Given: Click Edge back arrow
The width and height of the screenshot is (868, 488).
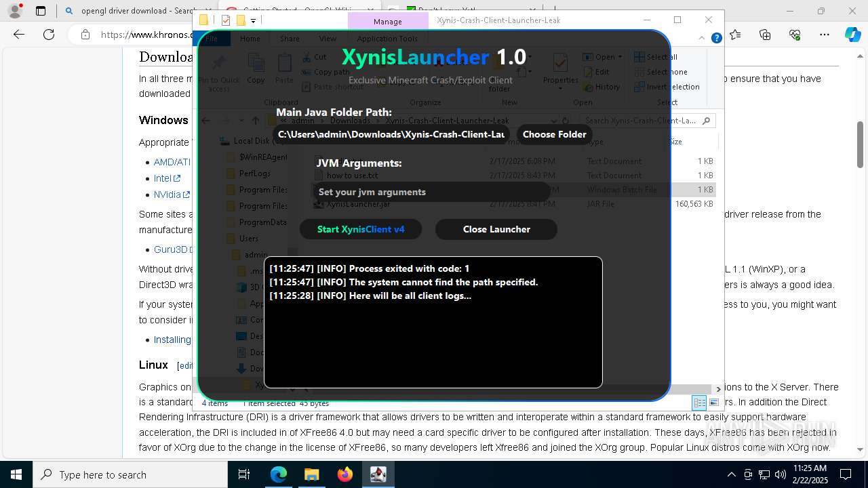Looking at the screenshot, I should pyautogui.click(x=19, y=35).
